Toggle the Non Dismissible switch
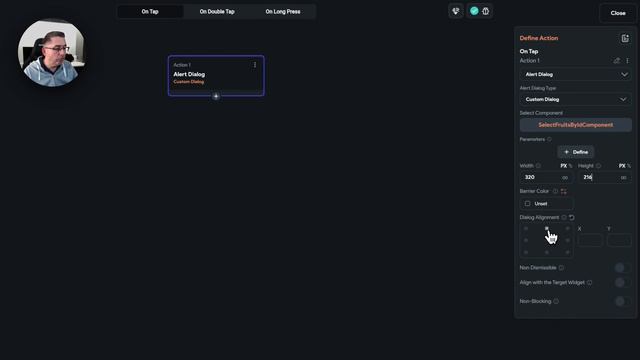 tap(622, 268)
